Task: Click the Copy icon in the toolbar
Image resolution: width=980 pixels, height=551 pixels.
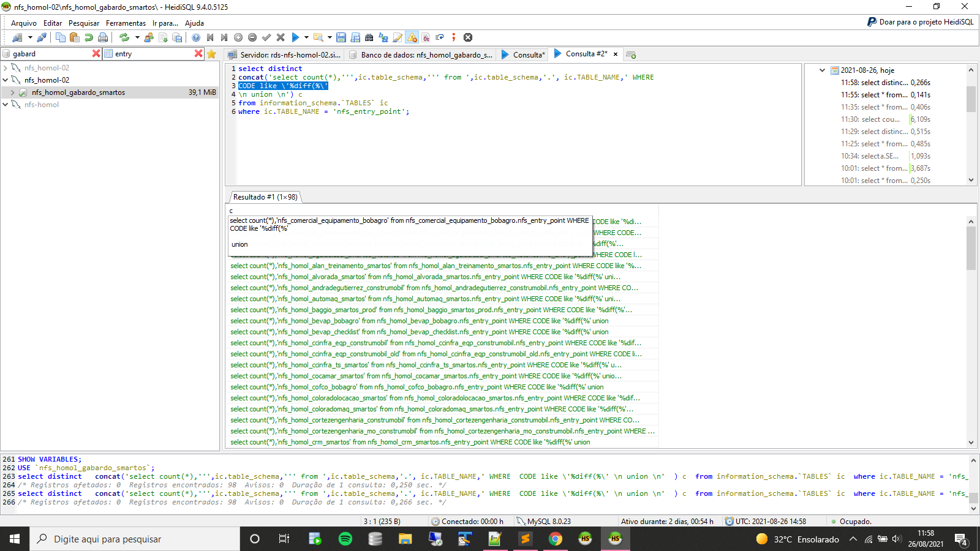Action: [x=60, y=38]
